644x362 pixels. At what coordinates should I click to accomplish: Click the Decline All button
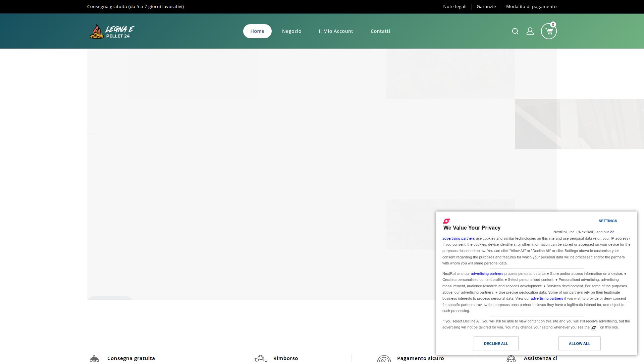pyautogui.click(x=496, y=344)
